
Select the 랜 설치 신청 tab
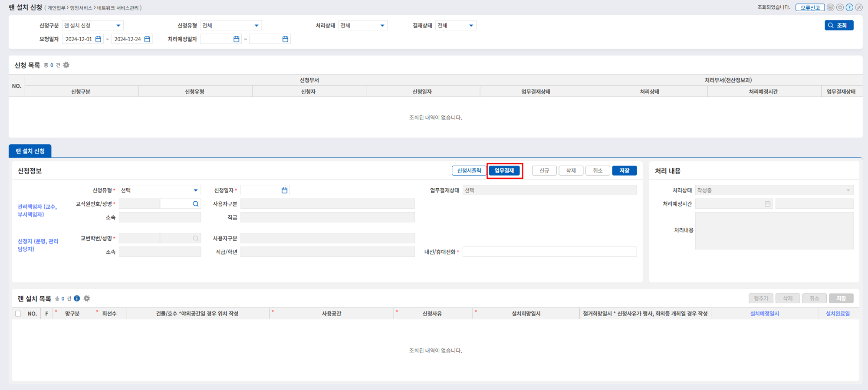click(x=30, y=151)
